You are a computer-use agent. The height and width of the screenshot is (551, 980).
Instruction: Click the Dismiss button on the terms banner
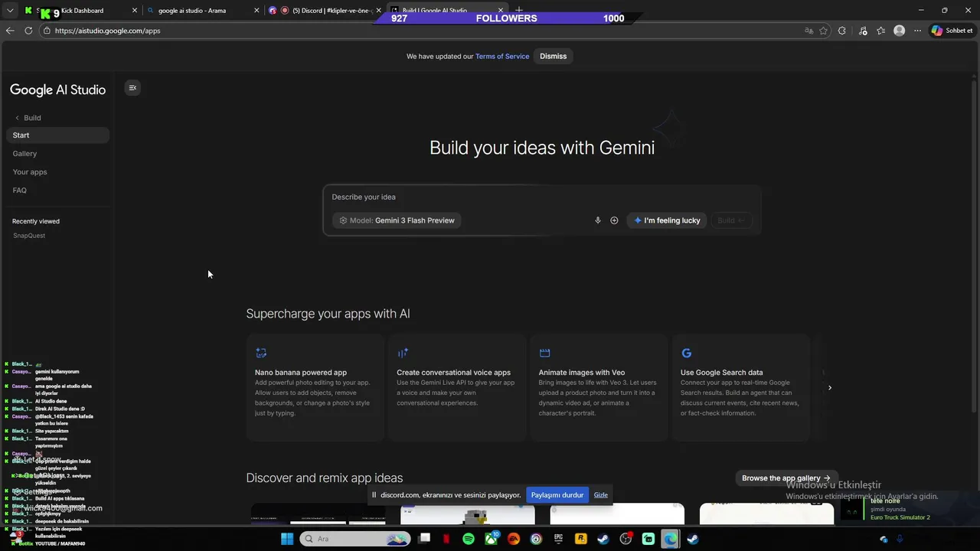point(554,56)
